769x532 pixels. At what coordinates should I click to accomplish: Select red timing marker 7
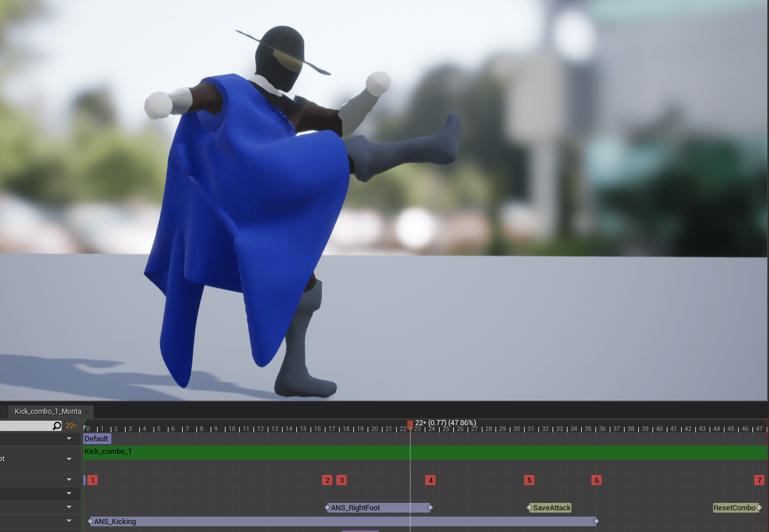pyautogui.click(x=759, y=480)
